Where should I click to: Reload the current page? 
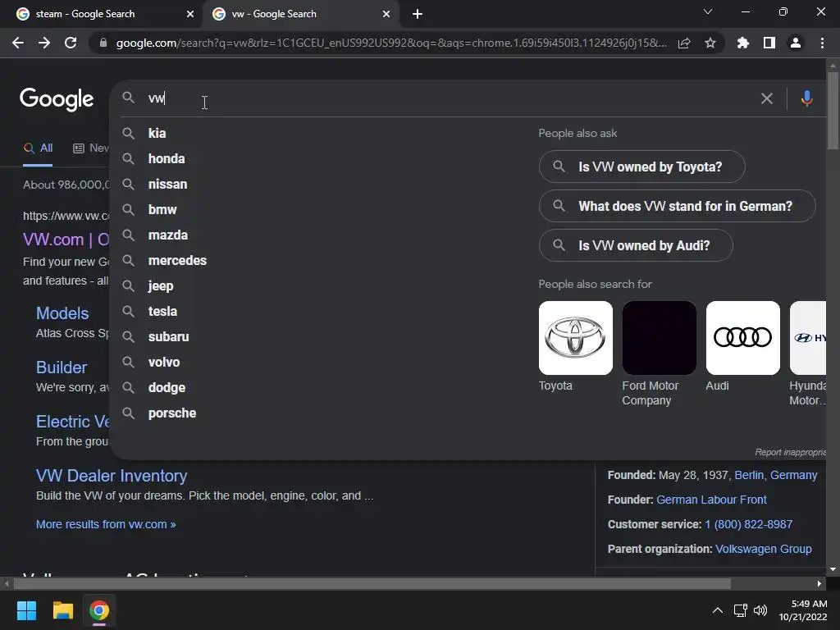71,43
